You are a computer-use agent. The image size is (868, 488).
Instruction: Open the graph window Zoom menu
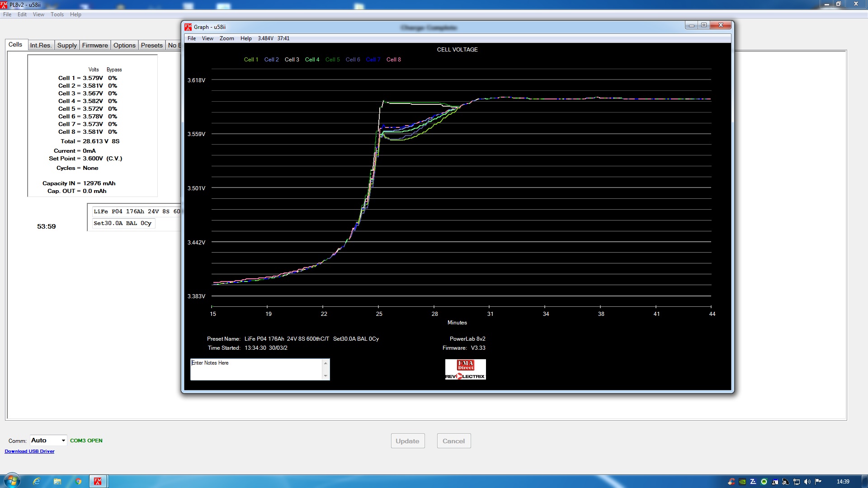[226, 38]
